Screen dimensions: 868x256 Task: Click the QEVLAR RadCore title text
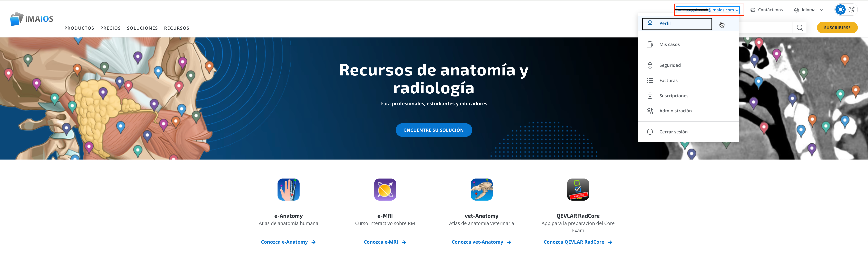[x=578, y=216]
